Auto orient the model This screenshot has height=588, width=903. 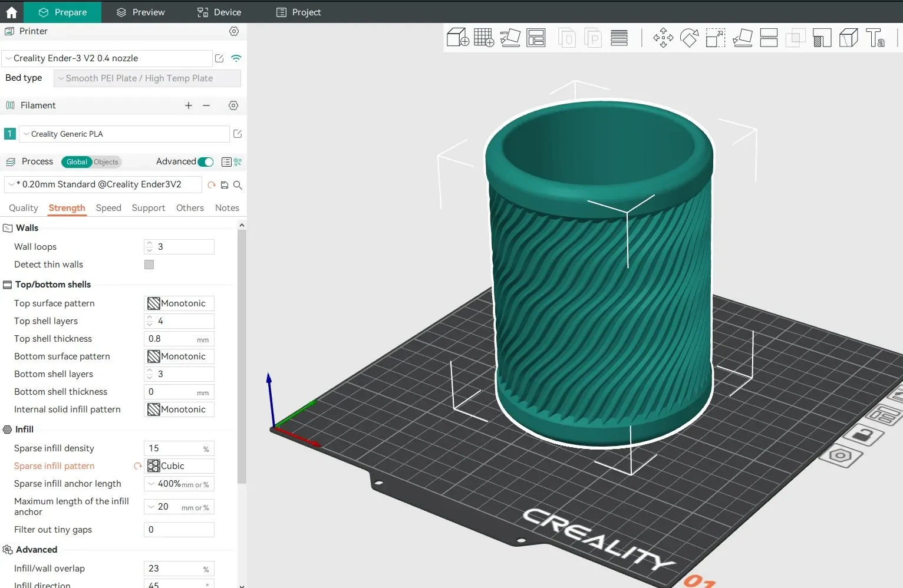(510, 38)
